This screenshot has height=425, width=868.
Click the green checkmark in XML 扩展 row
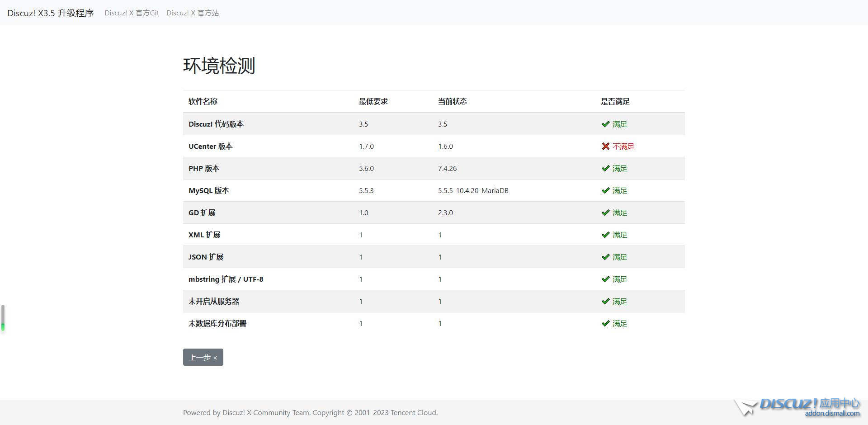click(x=606, y=235)
